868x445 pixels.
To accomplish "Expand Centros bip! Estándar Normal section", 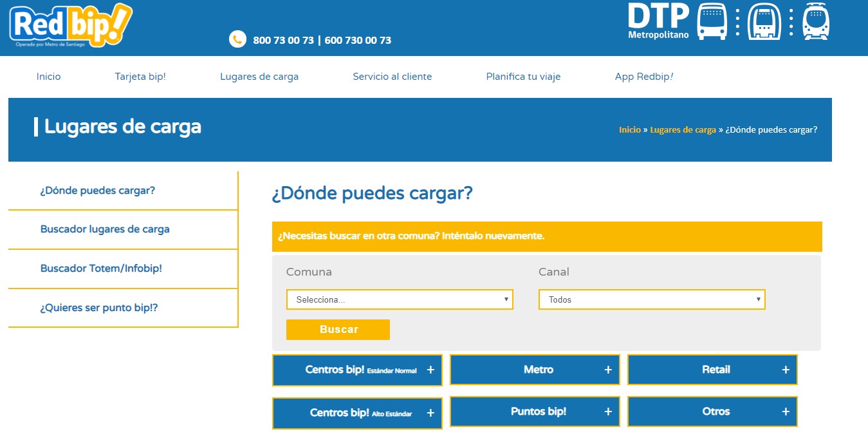I will pos(357,370).
